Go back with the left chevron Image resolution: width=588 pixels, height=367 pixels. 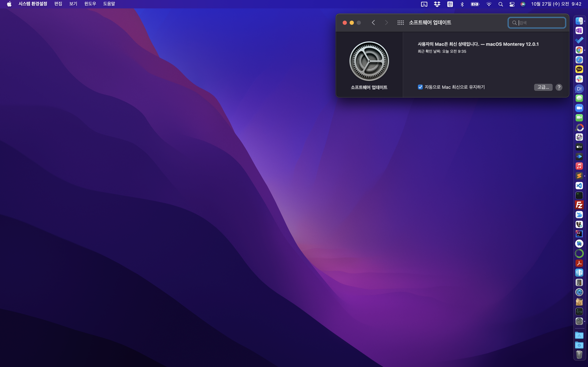tap(373, 23)
